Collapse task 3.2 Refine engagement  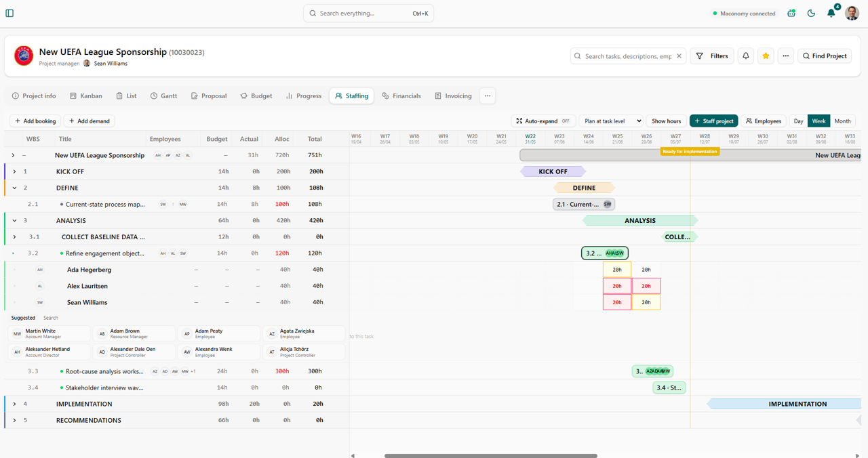click(x=13, y=253)
